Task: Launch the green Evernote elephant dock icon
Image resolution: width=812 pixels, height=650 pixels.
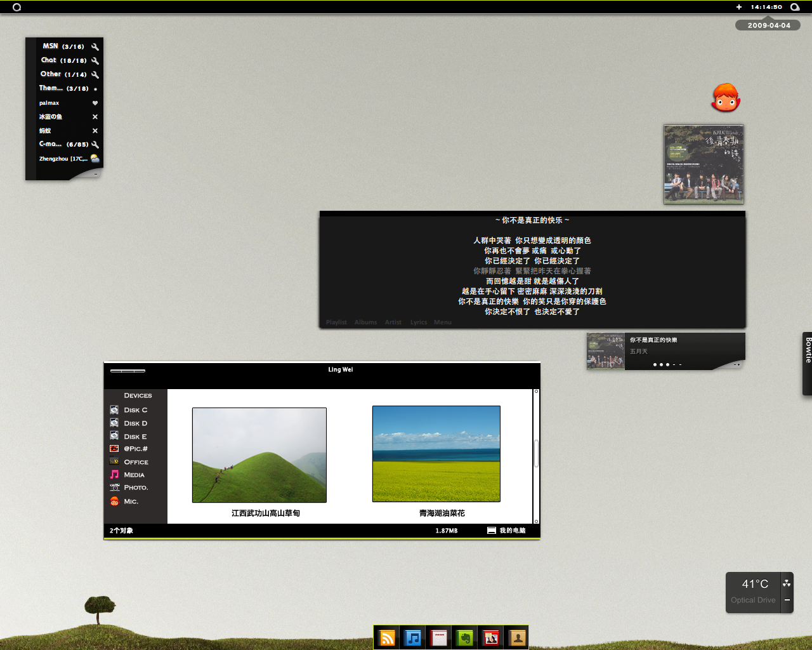Action: (465, 637)
